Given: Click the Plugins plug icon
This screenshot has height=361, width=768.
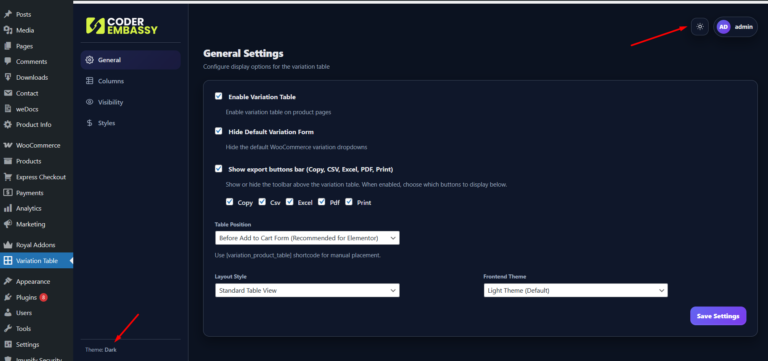Looking at the screenshot, I should point(8,297).
